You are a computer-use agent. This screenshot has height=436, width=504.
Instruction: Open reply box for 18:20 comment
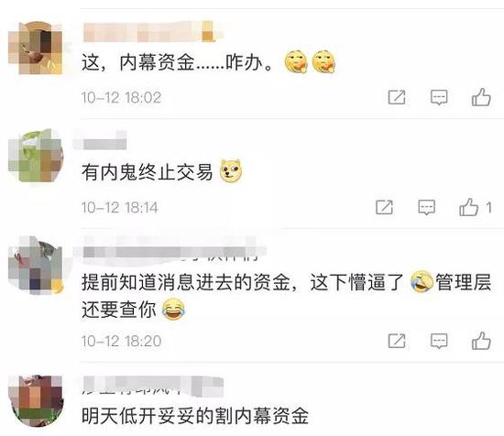[439, 341]
